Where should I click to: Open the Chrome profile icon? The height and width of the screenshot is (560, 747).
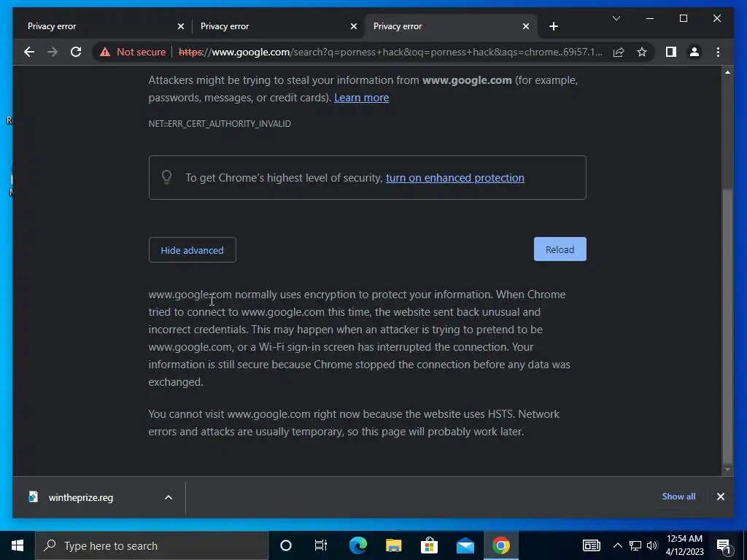(x=694, y=52)
